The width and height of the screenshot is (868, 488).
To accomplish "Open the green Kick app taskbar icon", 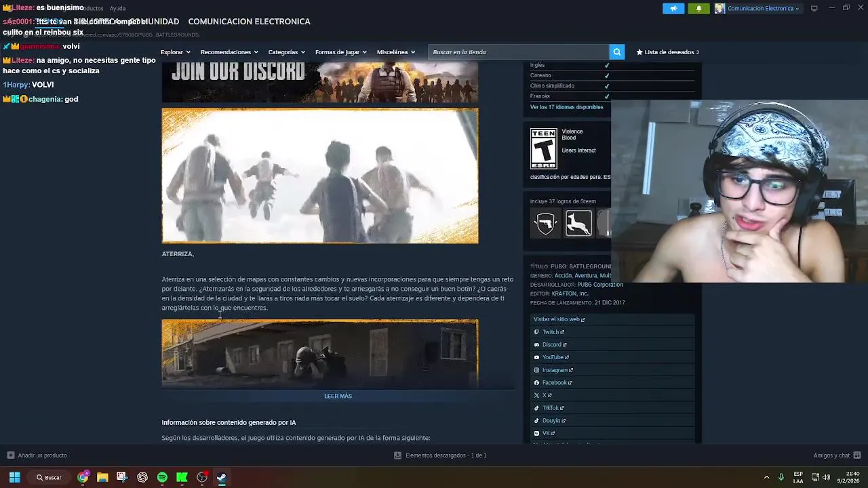I will pyautogui.click(x=182, y=477).
